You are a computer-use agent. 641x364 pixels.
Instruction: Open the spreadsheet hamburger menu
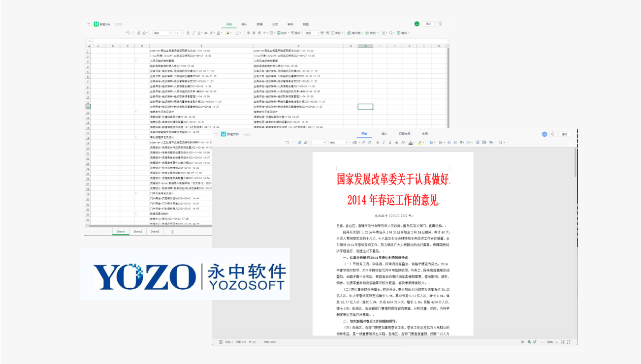pos(89,24)
